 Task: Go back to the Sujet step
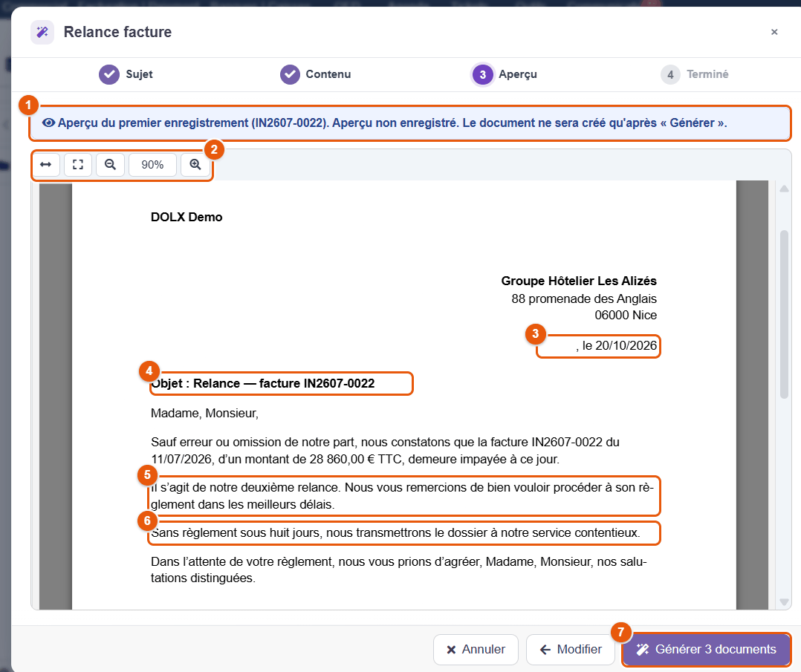coord(126,74)
